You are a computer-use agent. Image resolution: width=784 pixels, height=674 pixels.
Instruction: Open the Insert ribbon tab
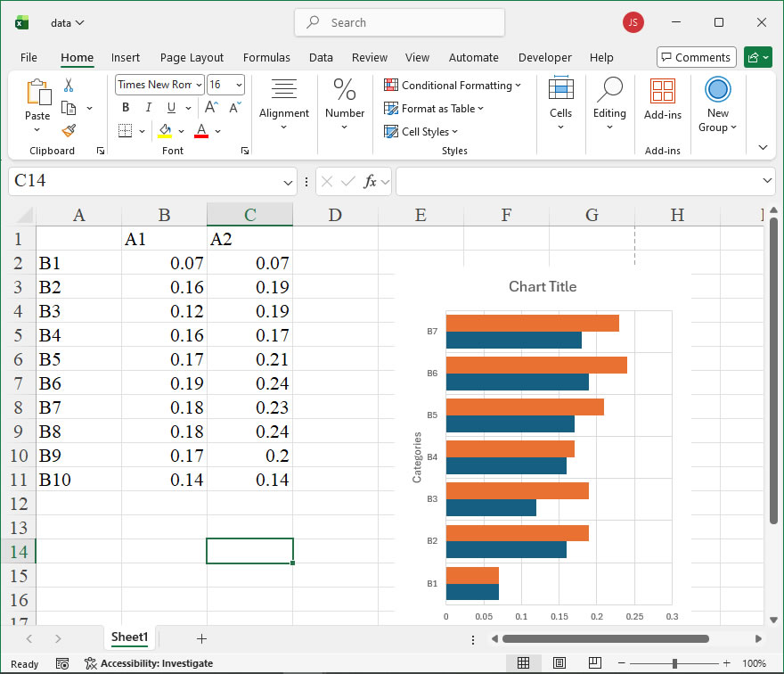[x=126, y=57]
